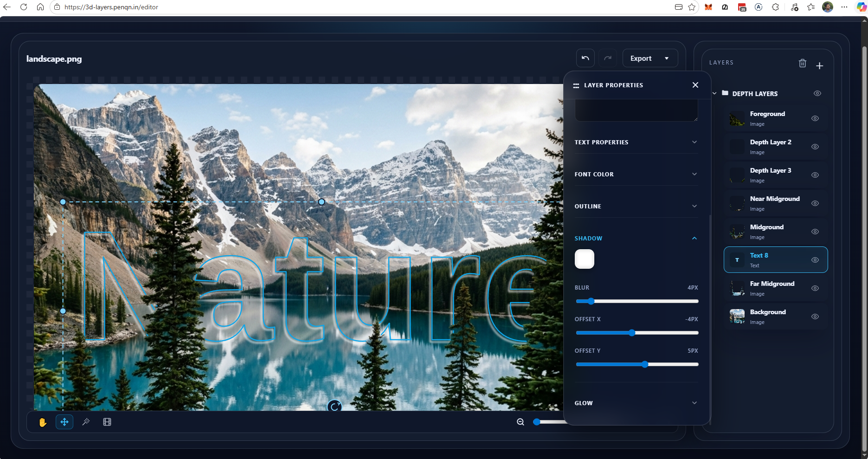Select the Move tool

pos(64,422)
